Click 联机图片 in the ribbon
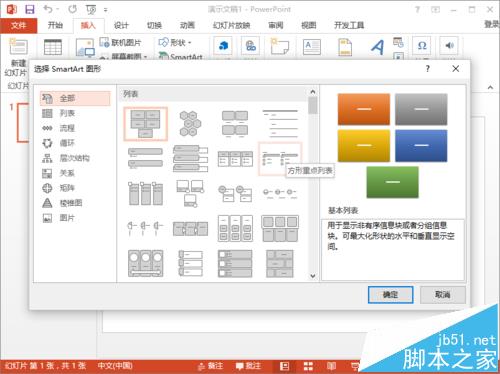Viewport: 500px width, 374px height. coord(121,42)
